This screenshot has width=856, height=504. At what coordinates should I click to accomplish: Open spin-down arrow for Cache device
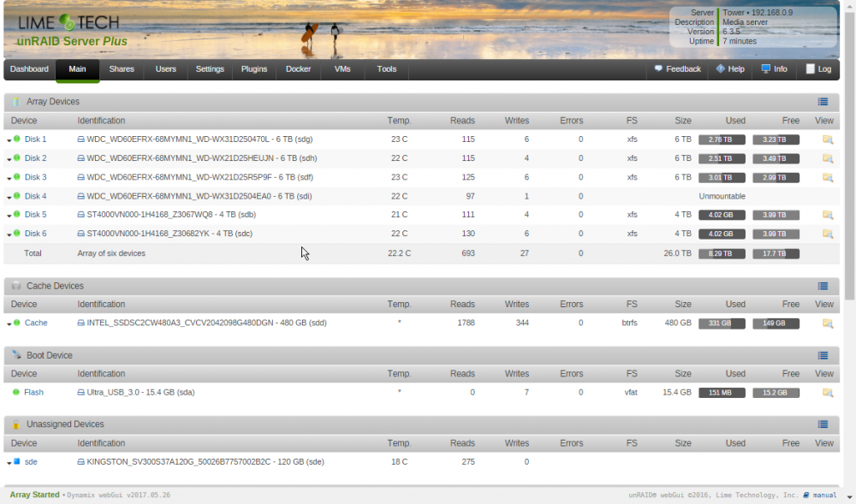pyautogui.click(x=9, y=324)
